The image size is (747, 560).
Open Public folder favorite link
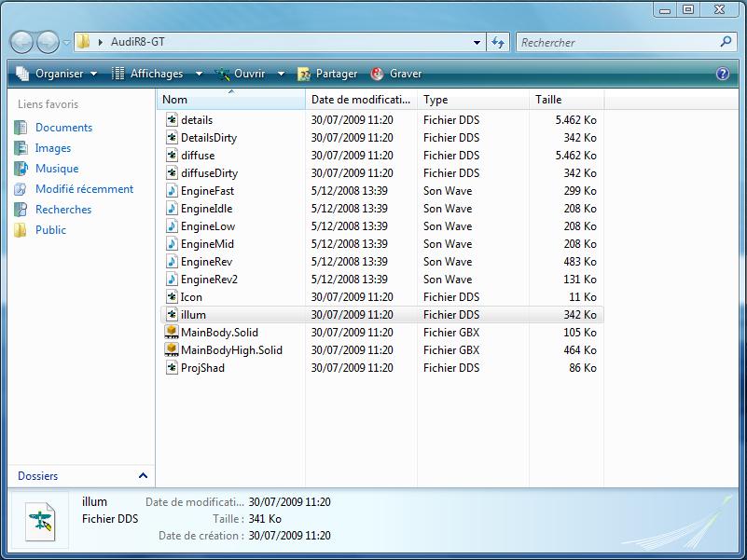(50, 230)
